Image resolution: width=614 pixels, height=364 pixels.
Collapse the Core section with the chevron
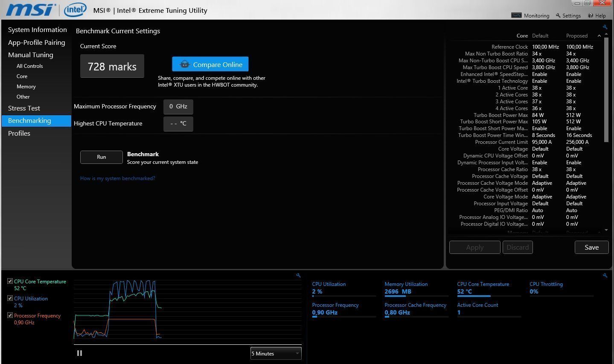(599, 36)
